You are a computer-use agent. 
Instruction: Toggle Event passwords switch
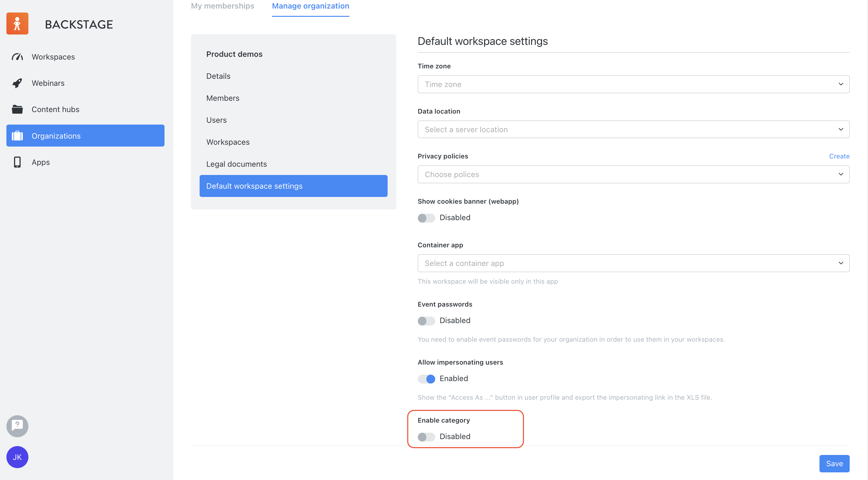pyautogui.click(x=426, y=321)
